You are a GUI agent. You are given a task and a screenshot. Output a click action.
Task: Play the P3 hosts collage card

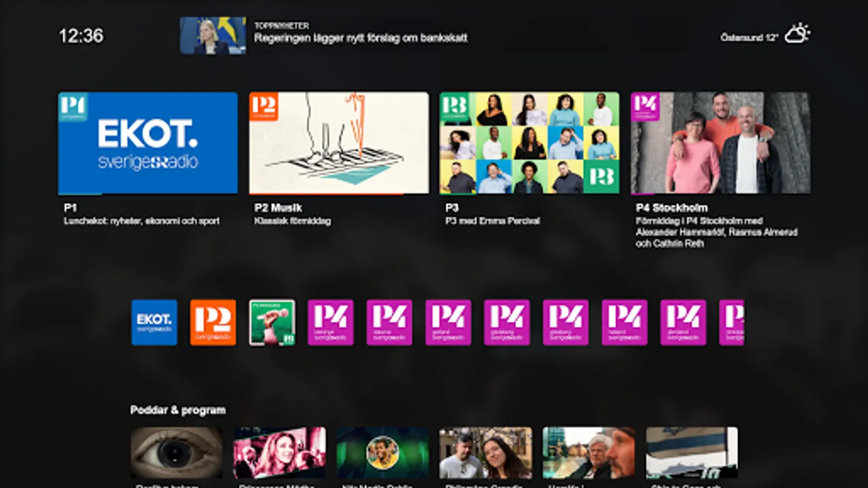(x=529, y=143)
